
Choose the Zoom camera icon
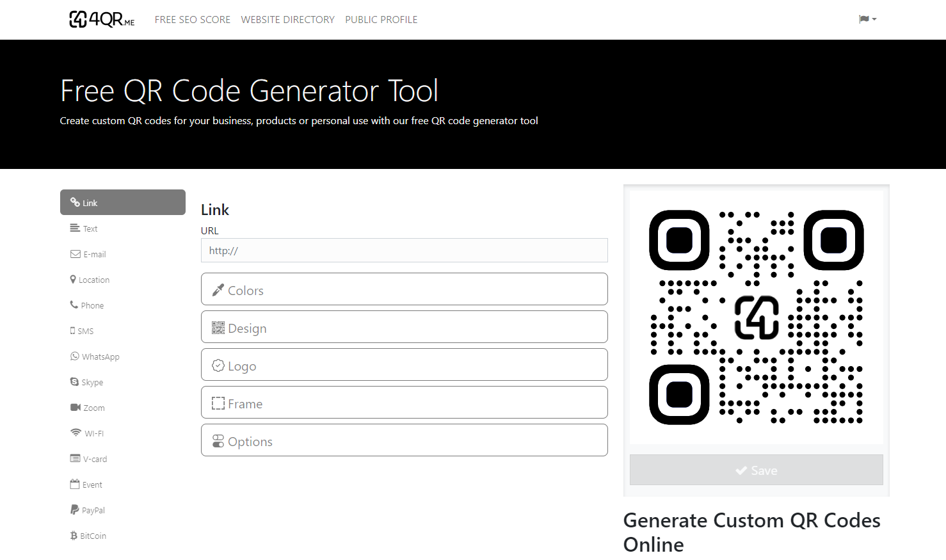pyautogui.click(x=76, y=407)
